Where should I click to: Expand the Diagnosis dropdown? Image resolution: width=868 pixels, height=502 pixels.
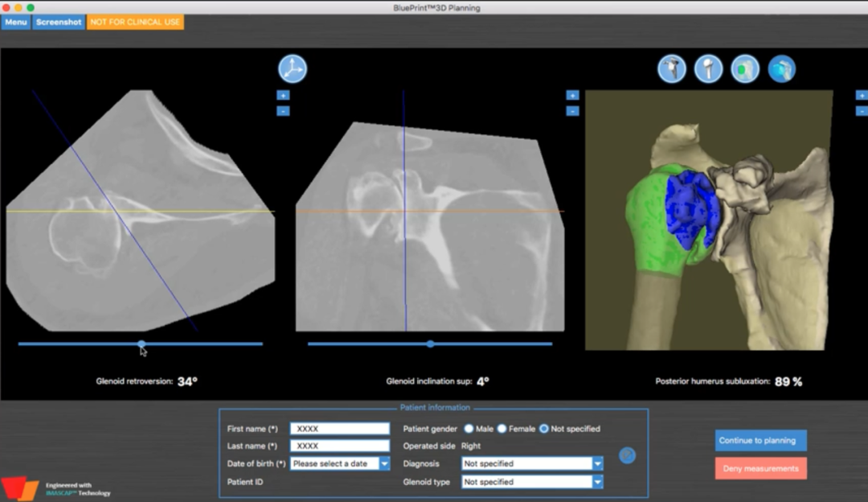point(597,463)
